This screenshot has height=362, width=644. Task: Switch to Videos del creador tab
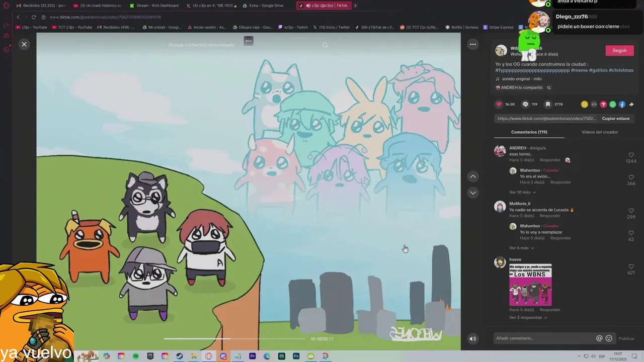tap(600, 132)
